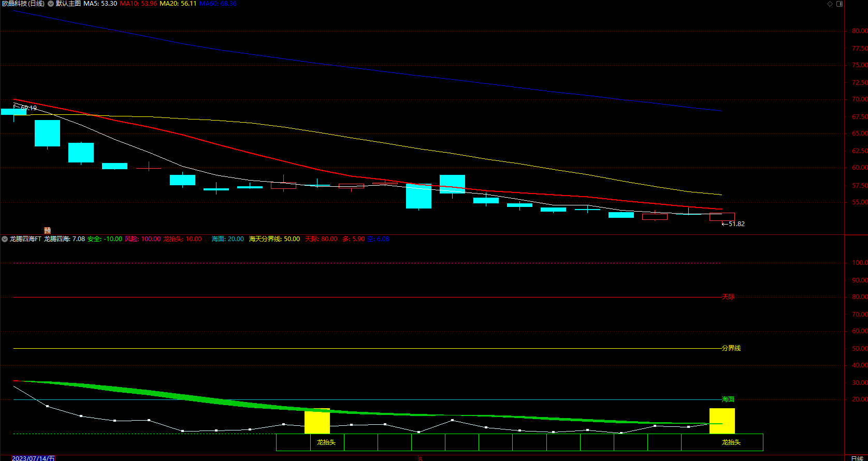Click the 2023/07/14 date label

pos(33,458)
